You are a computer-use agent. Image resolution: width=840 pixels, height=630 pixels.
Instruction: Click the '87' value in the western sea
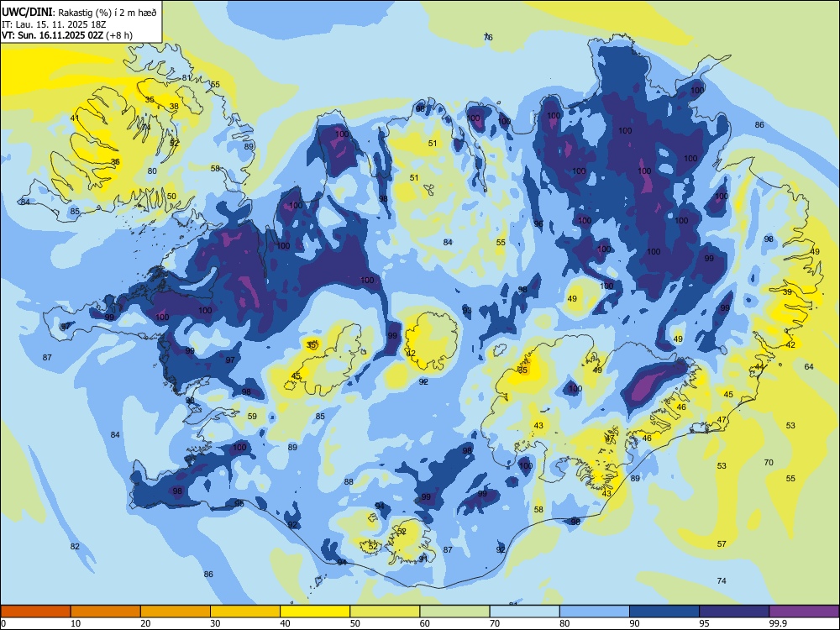tap(47, 357)
